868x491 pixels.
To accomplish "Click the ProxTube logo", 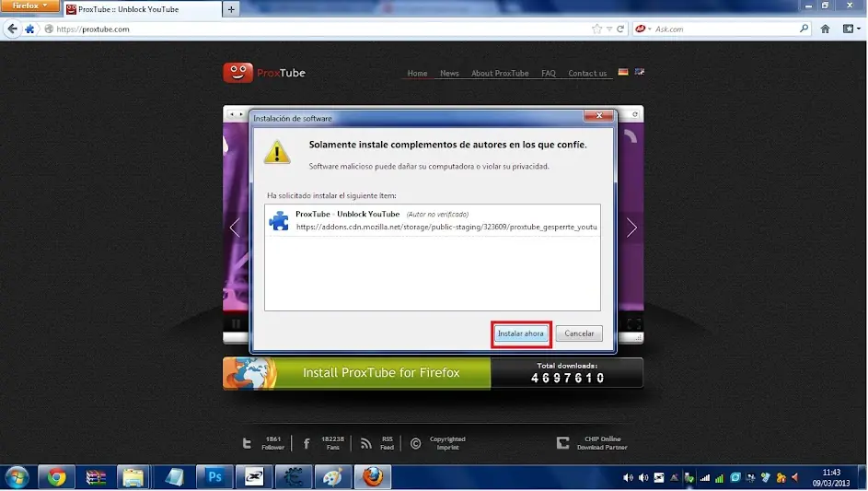I will click(x=264, y=73).
